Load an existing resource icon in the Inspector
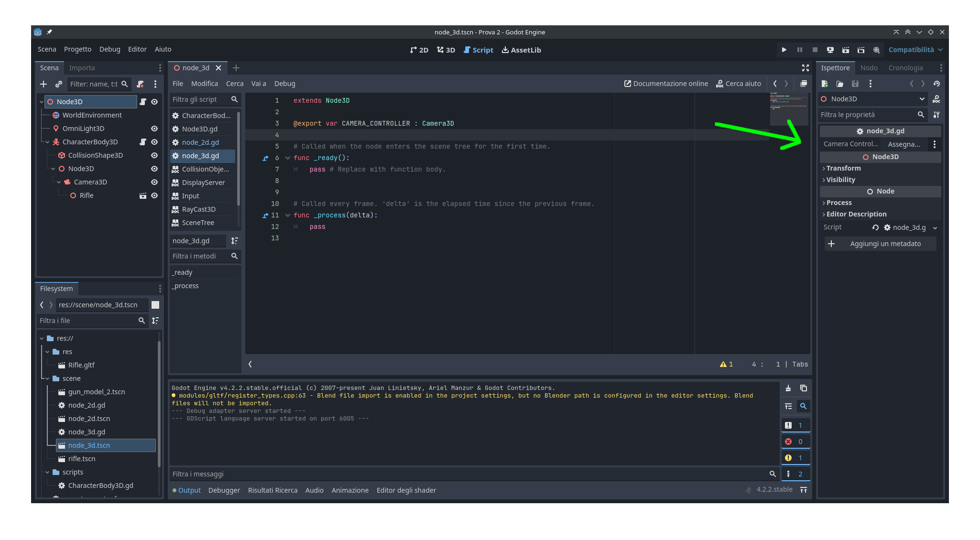 840,84
